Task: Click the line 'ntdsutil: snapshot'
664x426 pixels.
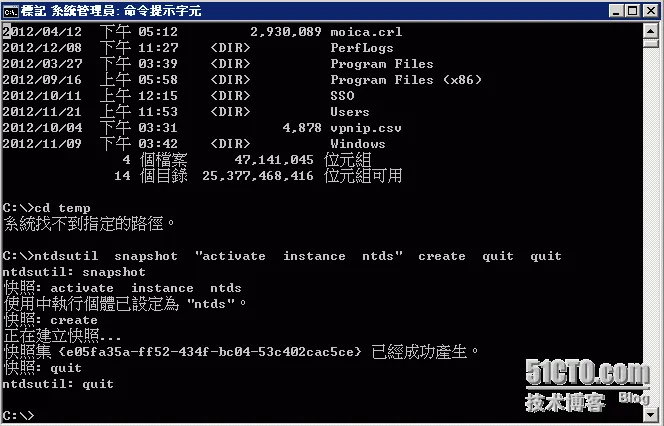Action: point(74,272)
